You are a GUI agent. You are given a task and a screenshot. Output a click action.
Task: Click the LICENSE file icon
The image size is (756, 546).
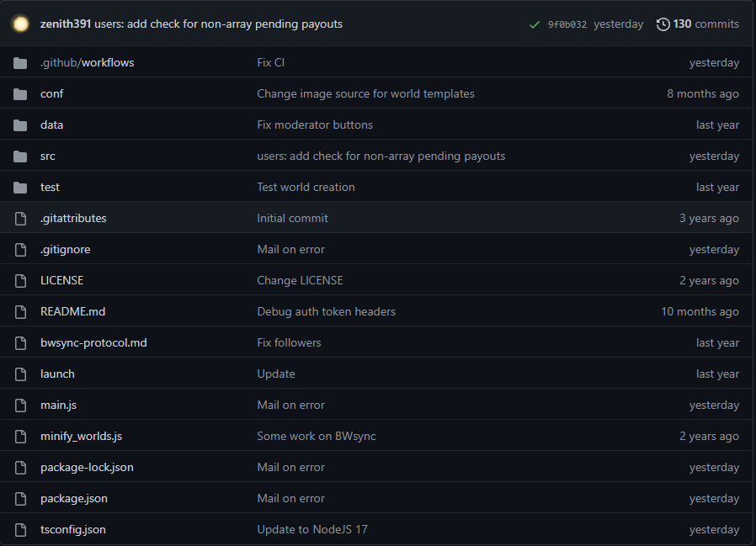21,280
